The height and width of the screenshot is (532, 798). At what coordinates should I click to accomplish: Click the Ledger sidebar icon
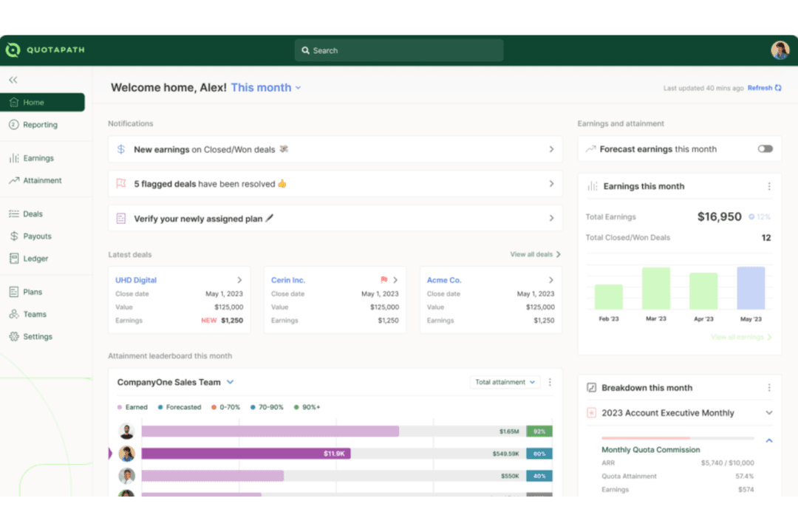click(x=14, y=259)
